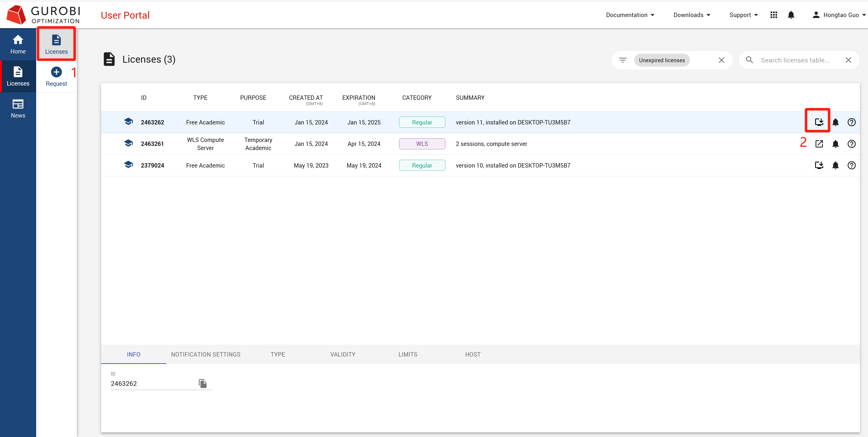Click the Gurobi Optimization logo
The image size is (868, 437).
coord(44,15)
